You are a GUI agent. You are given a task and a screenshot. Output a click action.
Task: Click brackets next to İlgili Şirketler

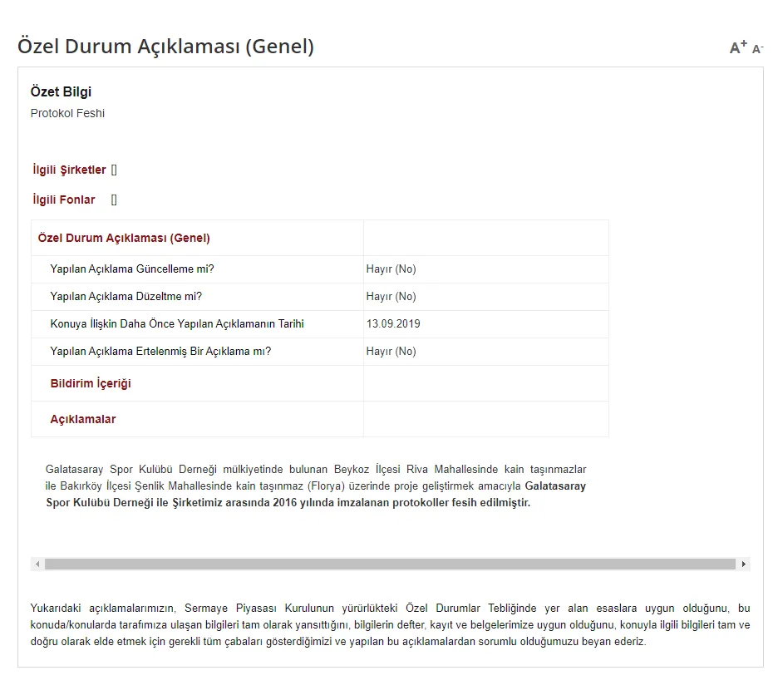(114, 170)
